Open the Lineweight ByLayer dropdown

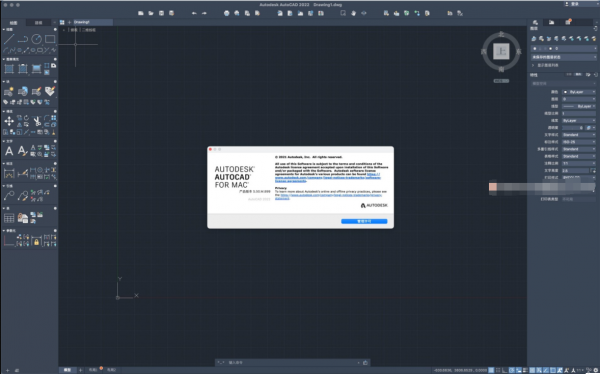[x=579, y=121]
